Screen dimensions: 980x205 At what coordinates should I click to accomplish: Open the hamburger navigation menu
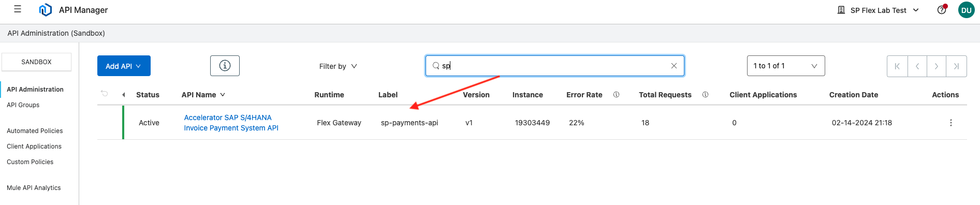[18, 9]
